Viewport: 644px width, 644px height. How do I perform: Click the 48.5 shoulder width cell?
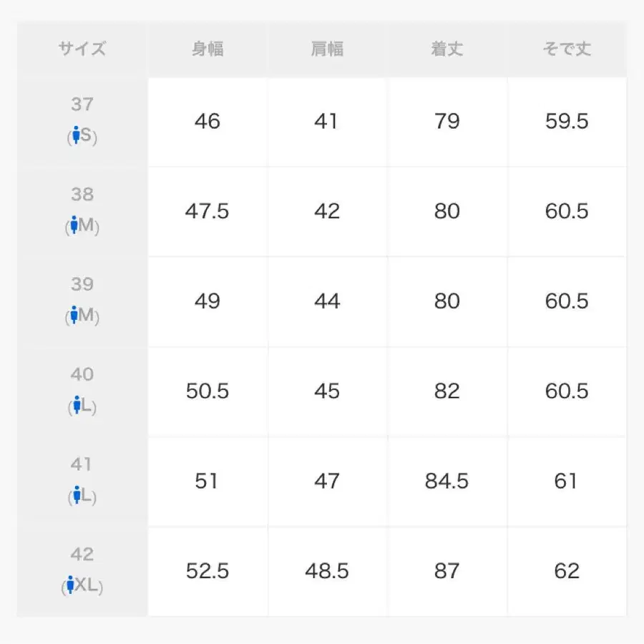click(327, 571)
